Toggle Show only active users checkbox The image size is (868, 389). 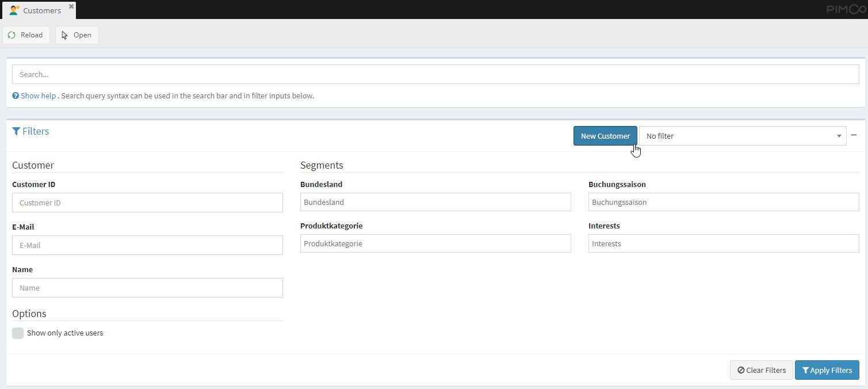pyautogui.click(x=18, y=333)
